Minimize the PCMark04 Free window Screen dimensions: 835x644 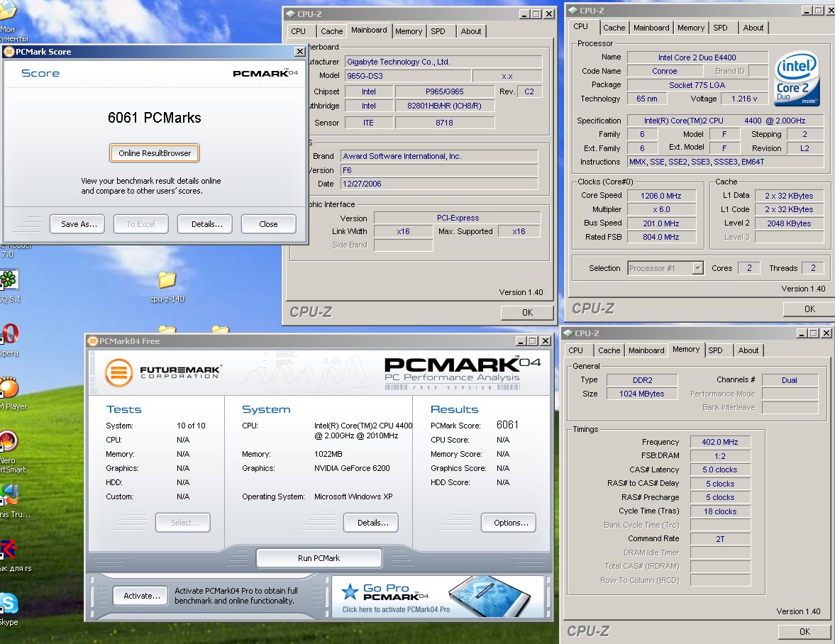click(x=520, y=341)
